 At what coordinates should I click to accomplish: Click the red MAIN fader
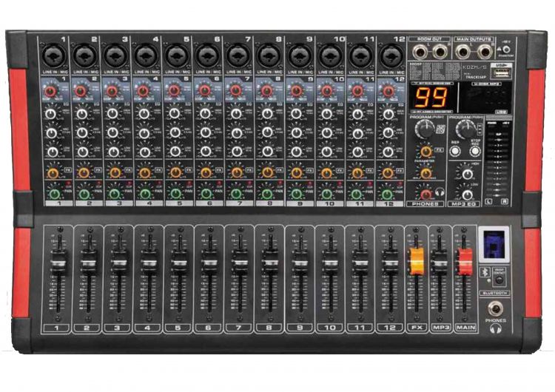click(x=464, y=263)
